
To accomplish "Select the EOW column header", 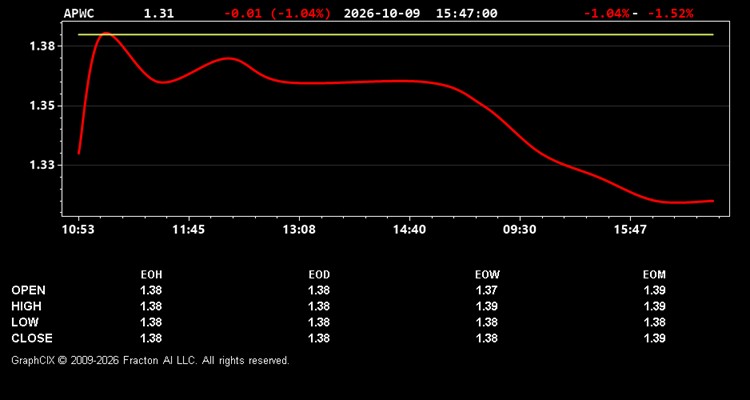I will [x=487, y=275].
